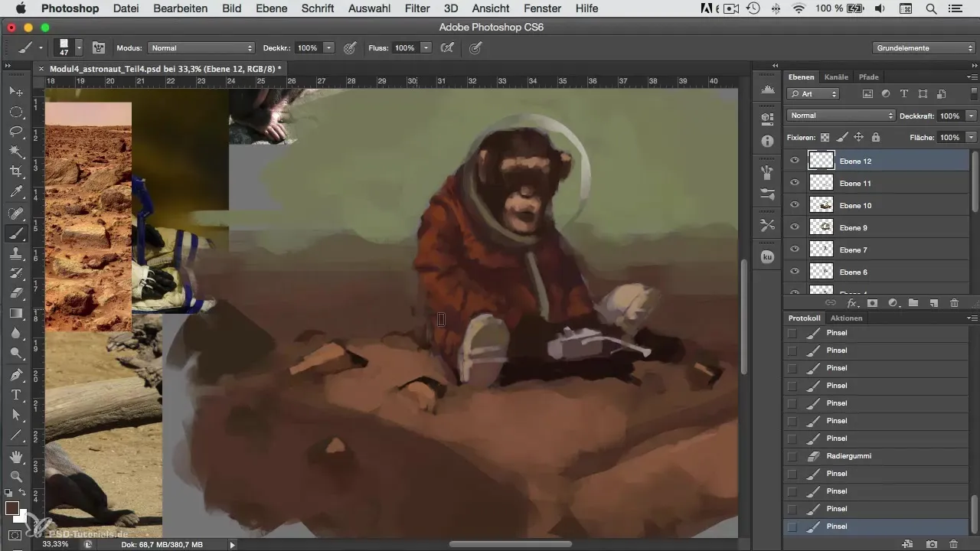Switch to the Pfade tab
Screen dimensions: 980x551
(x=868, y=77)
